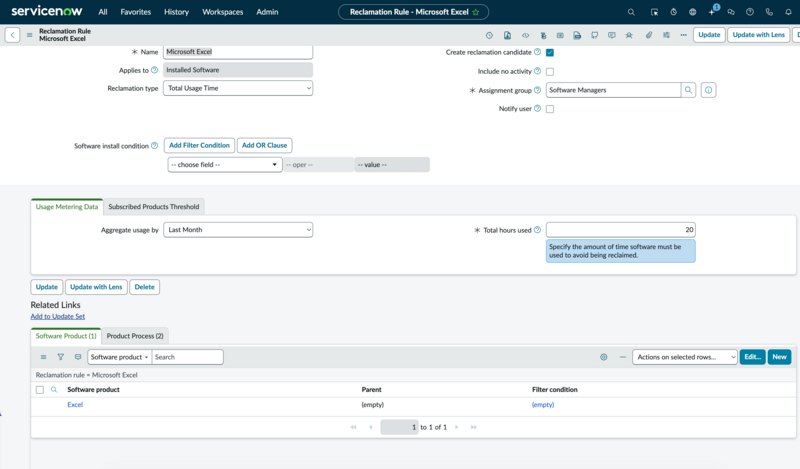Click the help icon next to Total hours used

(x=537, y=230)
